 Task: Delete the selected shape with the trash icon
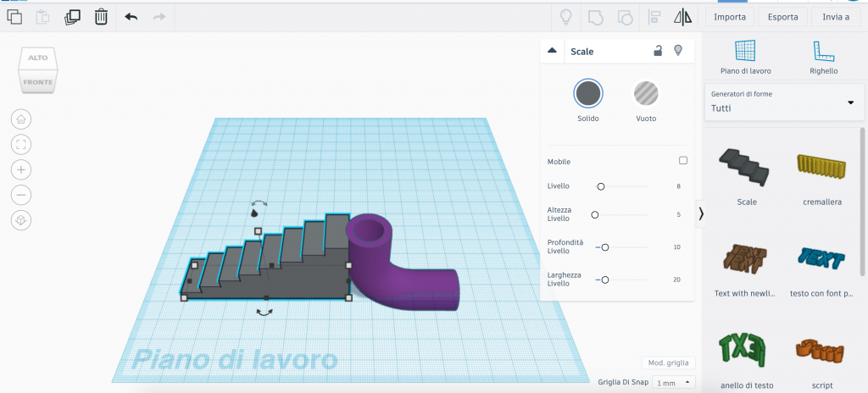[x=101, y=16]
